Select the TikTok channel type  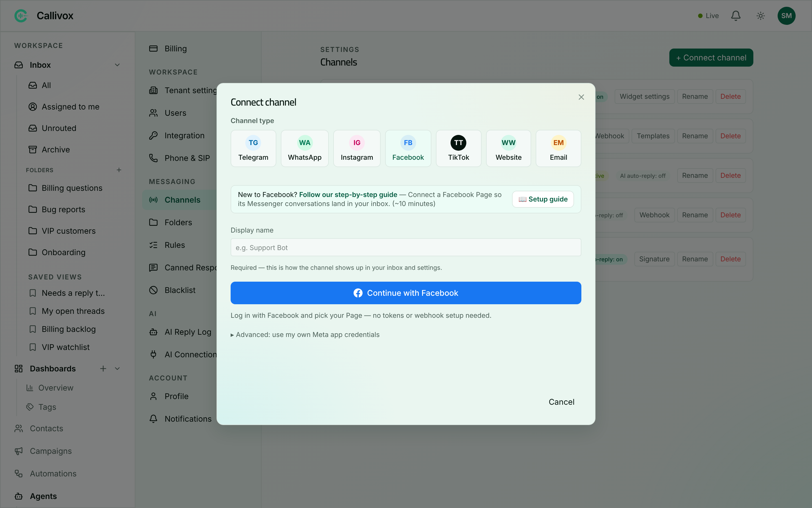458,148
